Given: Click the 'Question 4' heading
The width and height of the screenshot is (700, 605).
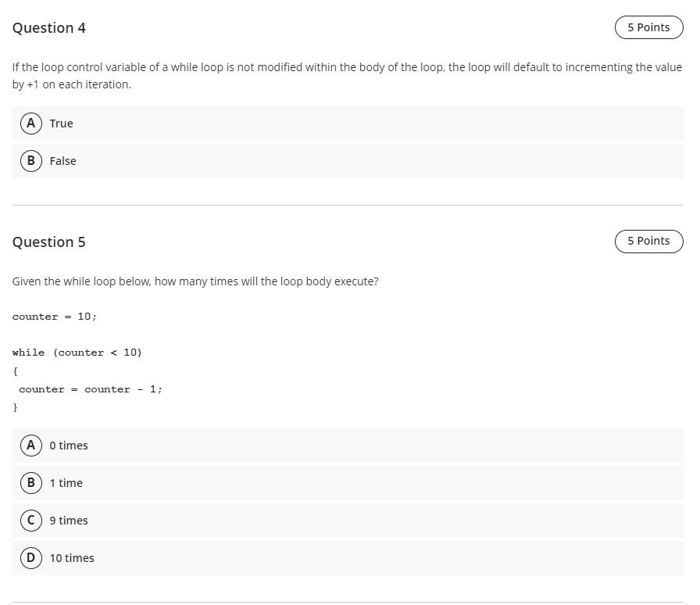Looking at the screenshot, I should click(49, 27).
